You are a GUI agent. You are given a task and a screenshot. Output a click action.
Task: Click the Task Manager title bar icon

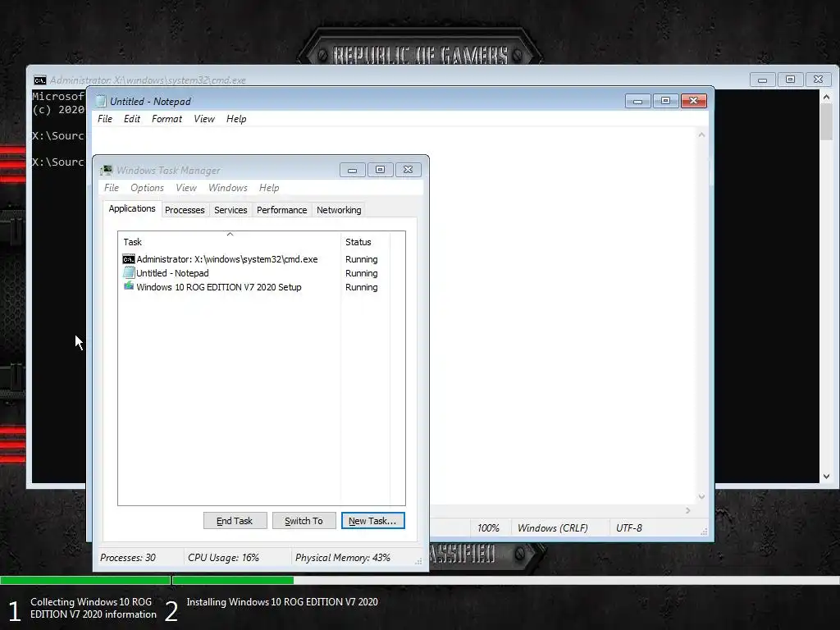107,171
